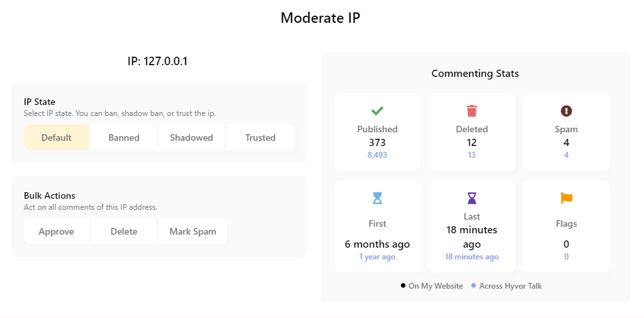Click the 8,493 Hyvor Talk published count
The width and height of the screenshot is (644, 318).
[377, 155]
